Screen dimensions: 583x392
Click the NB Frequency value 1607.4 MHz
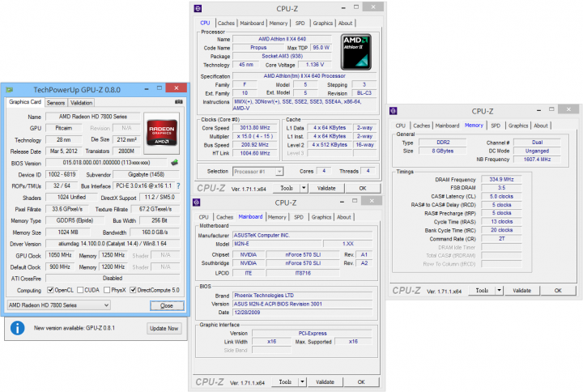(537, 160)
